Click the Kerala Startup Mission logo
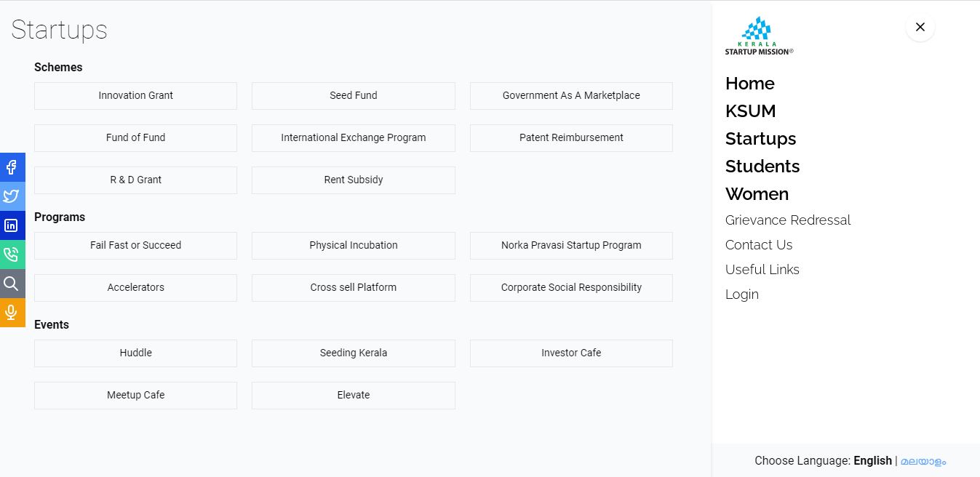 tap(759, 36)
